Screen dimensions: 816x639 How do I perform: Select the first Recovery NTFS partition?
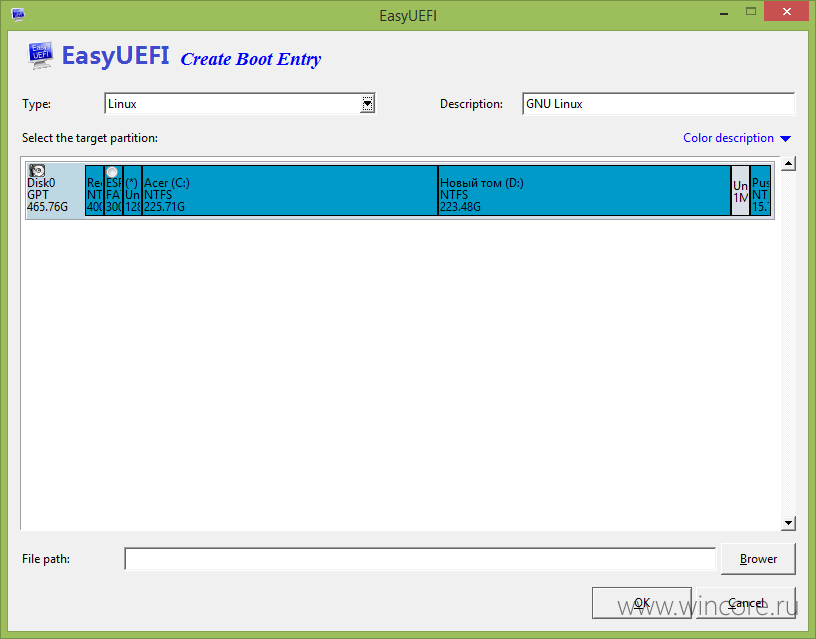click(95, 190)
